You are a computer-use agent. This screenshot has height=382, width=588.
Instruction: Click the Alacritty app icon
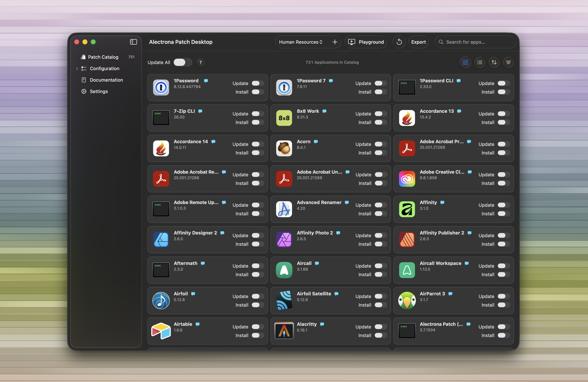click(x=284, y=331)
